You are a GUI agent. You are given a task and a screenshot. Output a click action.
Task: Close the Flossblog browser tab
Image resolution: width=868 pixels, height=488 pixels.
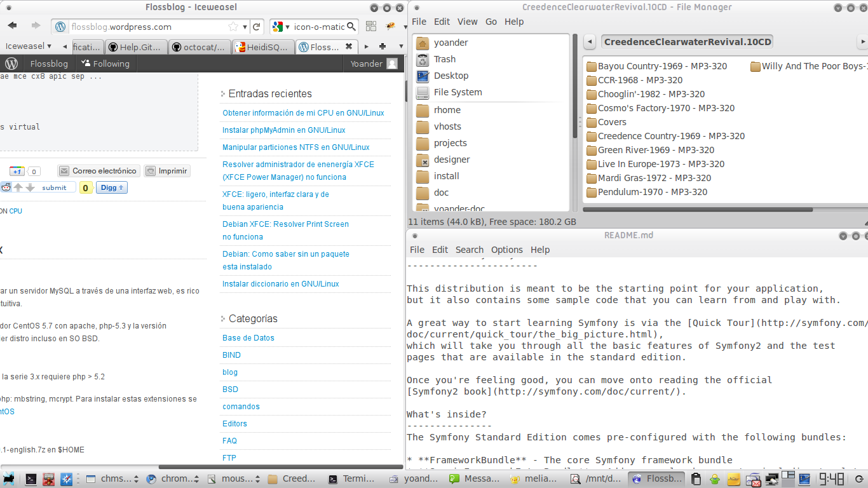click(349, 46)
